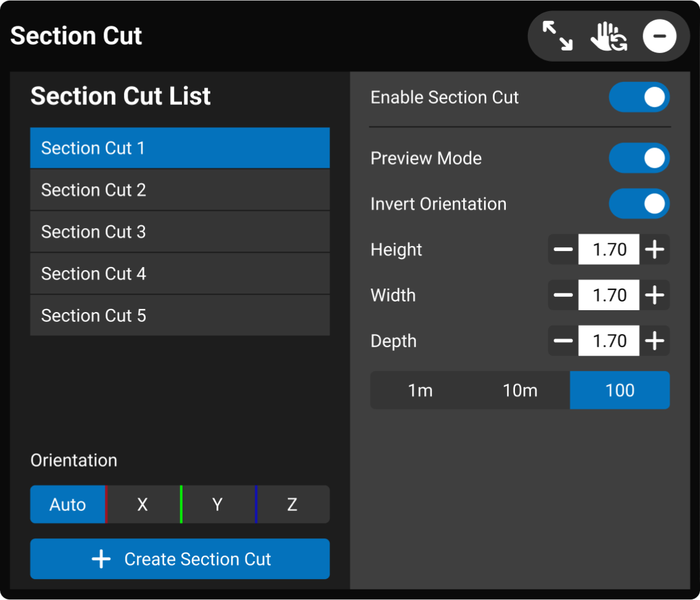Viewport: 700px width, 600px height.
Task: Decrease Width using the minus icon
Action: coord(563,295)
